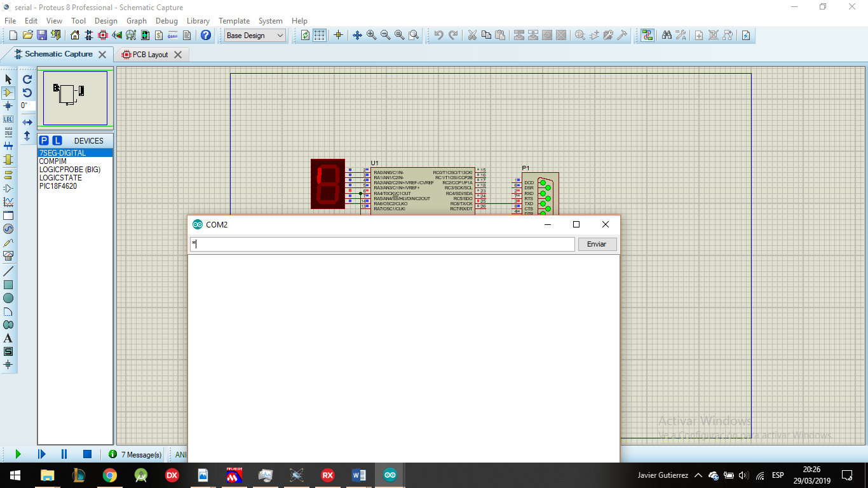Screen dimensions: 868x488
Task: Toggle the grid display button
Action: pyautogui.click(x=320, y=36)
